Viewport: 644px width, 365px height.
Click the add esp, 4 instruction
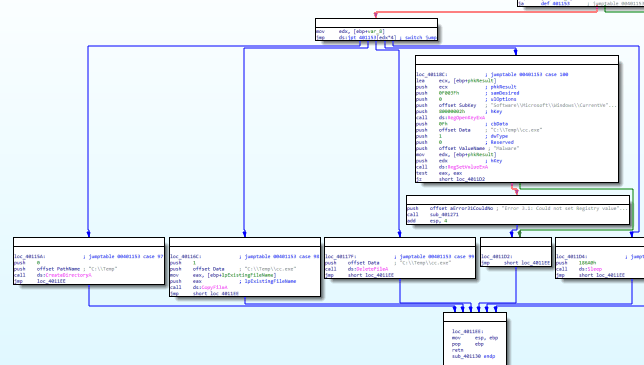click(427, 220)
